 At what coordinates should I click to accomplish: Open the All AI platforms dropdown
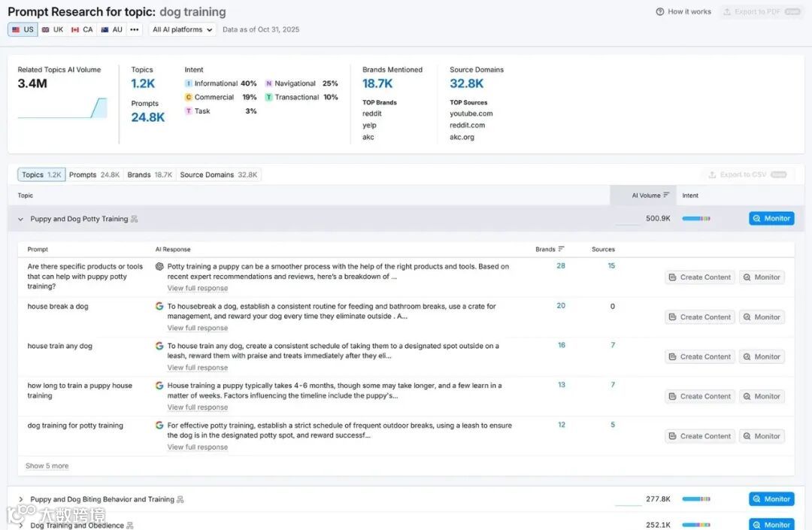[183, 30]
